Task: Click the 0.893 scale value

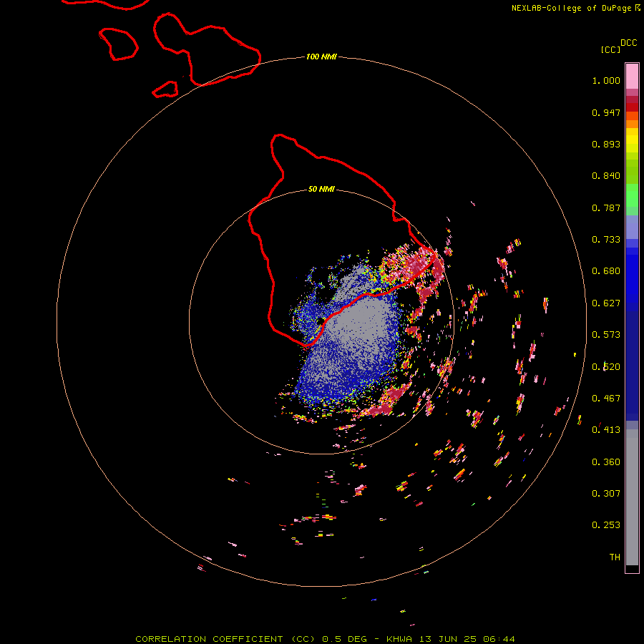Action: [606, 144]
